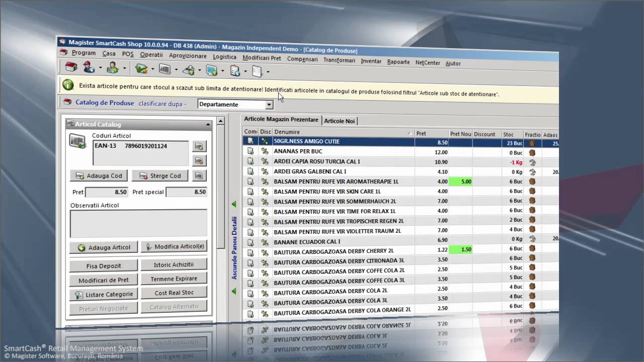
Task: Open the Inventar menu
Action: click(371, 61)
